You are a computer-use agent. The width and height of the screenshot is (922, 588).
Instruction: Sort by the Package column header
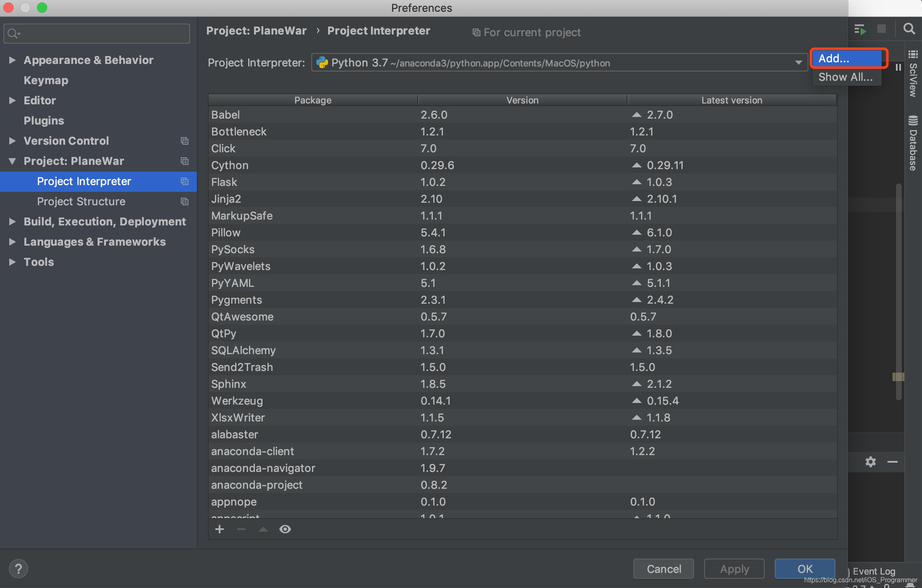pyautogui.click(x=313, y=100)
